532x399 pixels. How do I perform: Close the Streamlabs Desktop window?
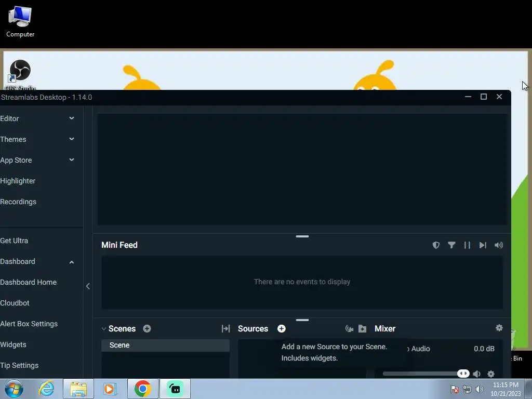click(499, 97)
